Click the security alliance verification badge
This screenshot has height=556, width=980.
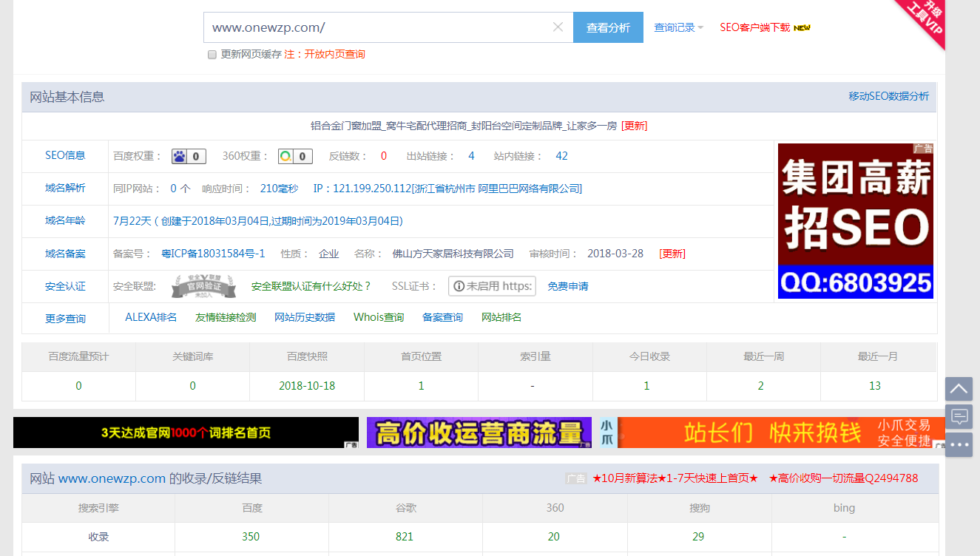point(203,286)
